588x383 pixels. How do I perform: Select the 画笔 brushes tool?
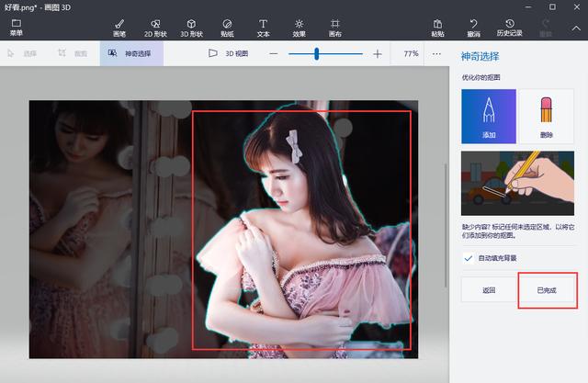point(119,28)
